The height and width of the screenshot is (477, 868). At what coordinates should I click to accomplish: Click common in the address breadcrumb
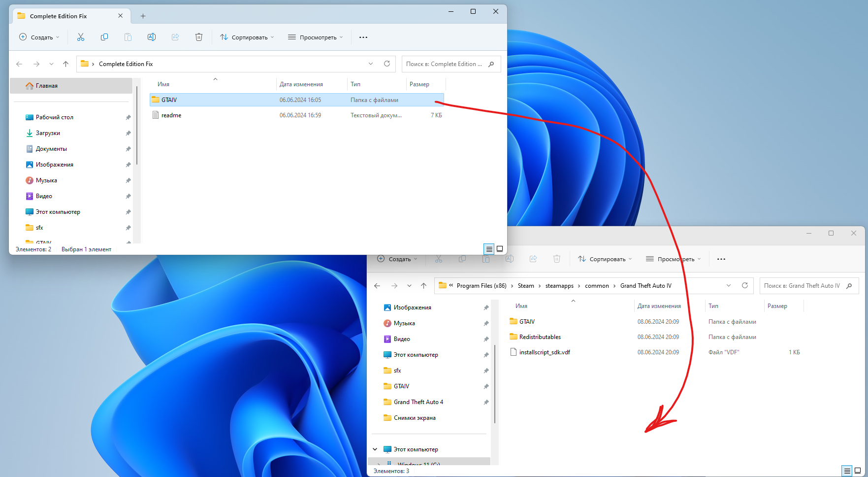[597, 286]
